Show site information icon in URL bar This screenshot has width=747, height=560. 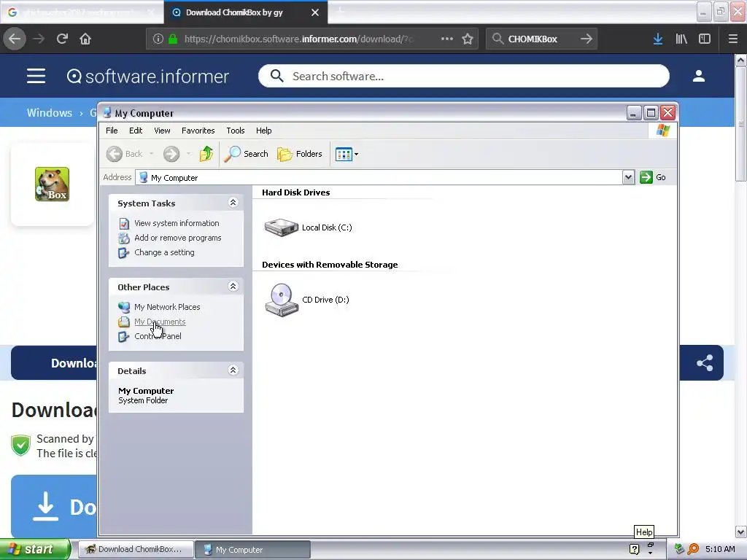point(158,39)
